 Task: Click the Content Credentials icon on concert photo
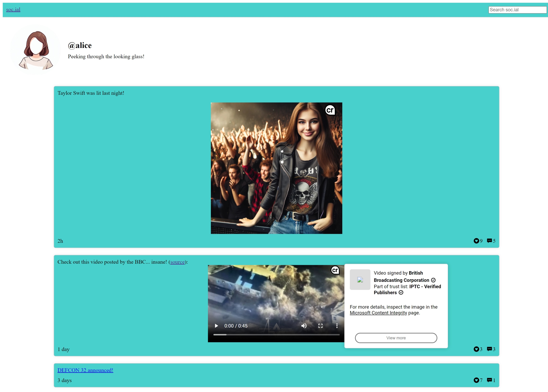tap(330, 110)
